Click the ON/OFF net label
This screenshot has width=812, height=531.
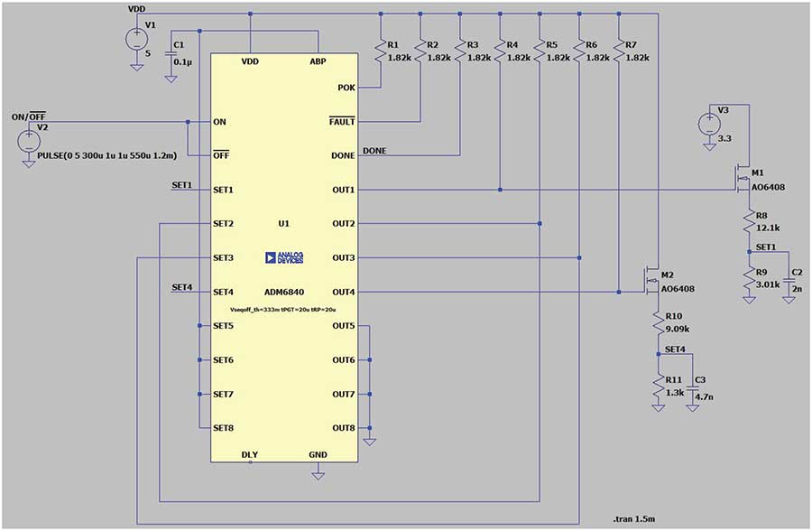coord(29,116)
